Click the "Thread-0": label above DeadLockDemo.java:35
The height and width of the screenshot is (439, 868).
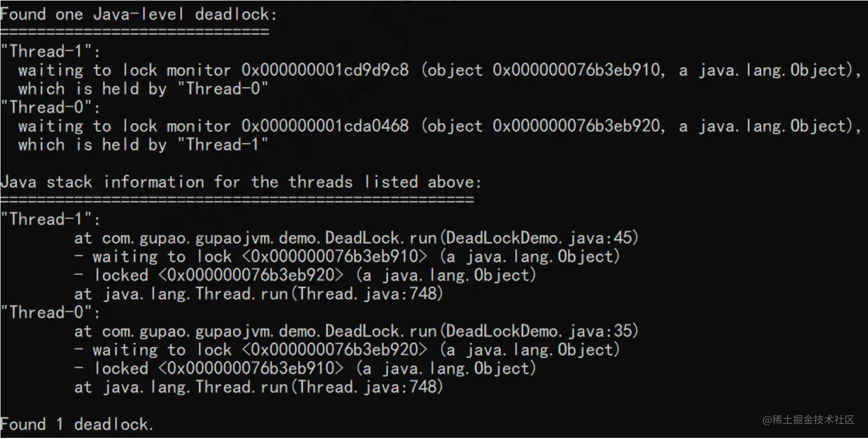(x=51, y=313)
